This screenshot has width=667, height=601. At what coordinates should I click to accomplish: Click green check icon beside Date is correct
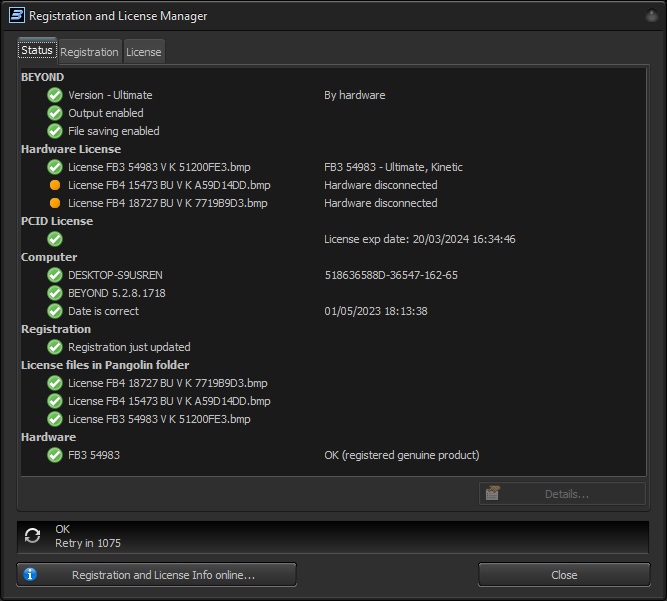(x=55, y=311)
